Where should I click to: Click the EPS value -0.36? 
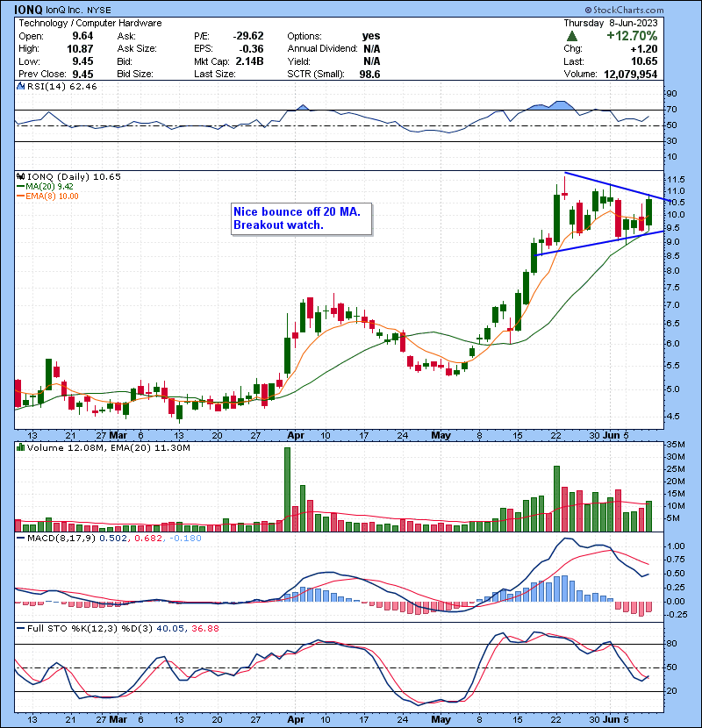click(x=251, y=49)
